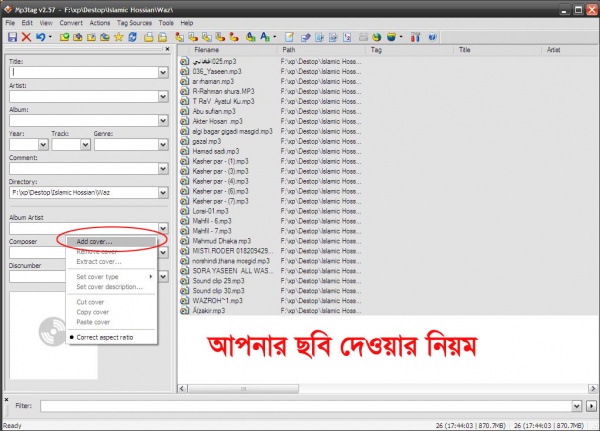
Task: Open the Actions menu
Action: point(99,23)
